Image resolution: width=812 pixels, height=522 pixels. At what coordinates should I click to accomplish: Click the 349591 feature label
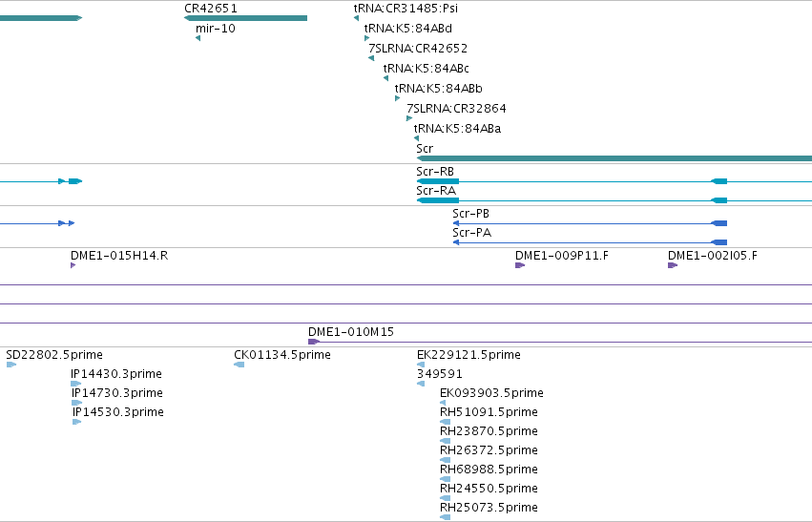440,374
